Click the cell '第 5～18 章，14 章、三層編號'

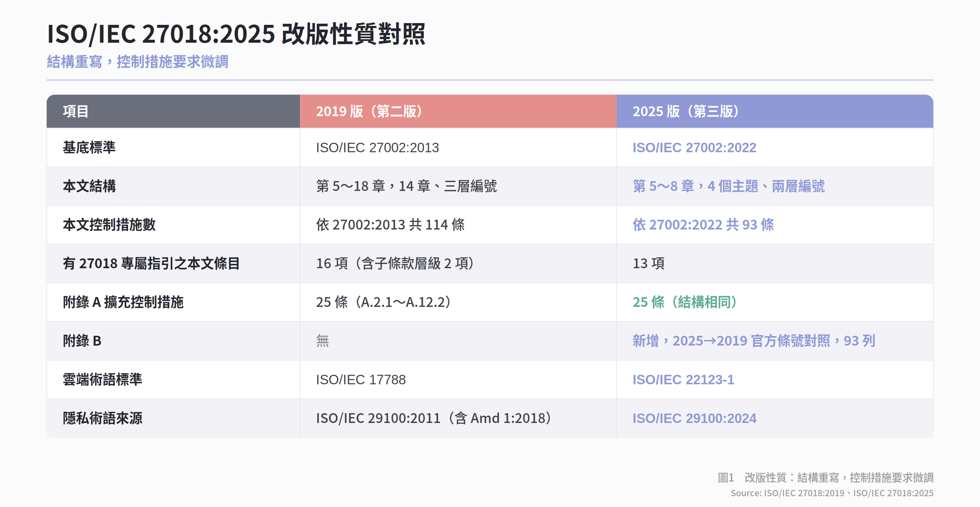pos(406,186)
